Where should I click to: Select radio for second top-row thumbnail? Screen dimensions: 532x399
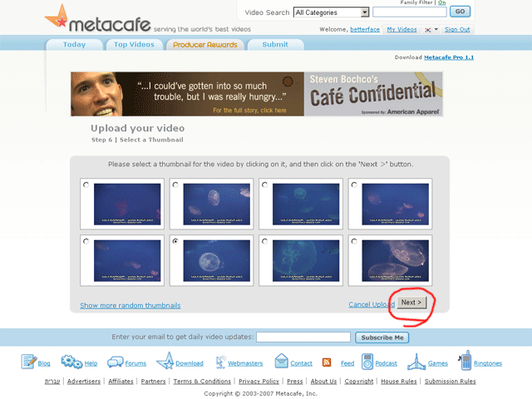pos(175,185)
